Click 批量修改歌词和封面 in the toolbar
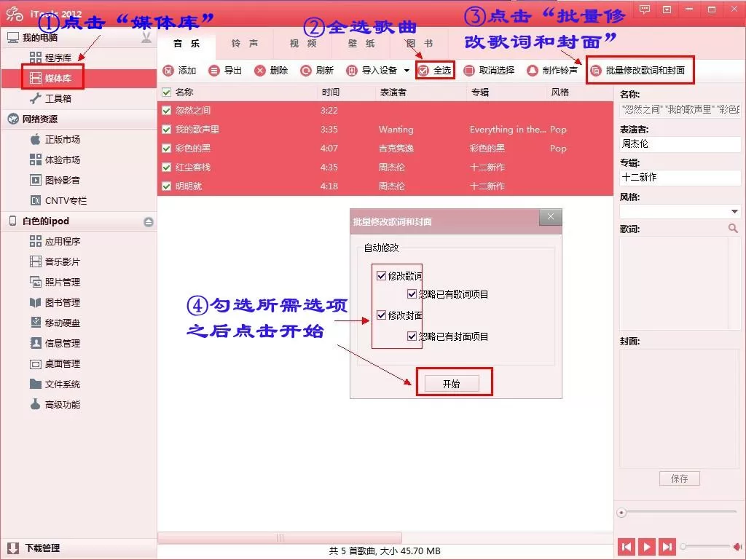The height and width of the screenshot is (560, 746). tap(637, 71)
